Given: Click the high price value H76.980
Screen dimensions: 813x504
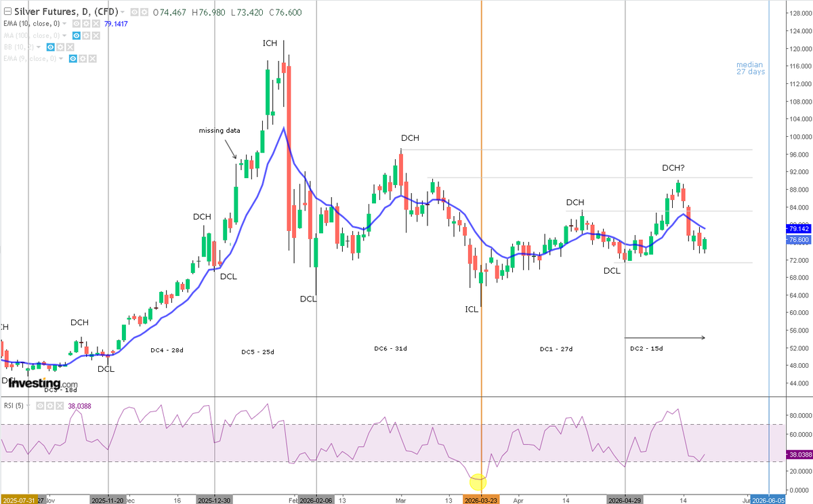Looking at the screenshot, I should pos(208,12).
